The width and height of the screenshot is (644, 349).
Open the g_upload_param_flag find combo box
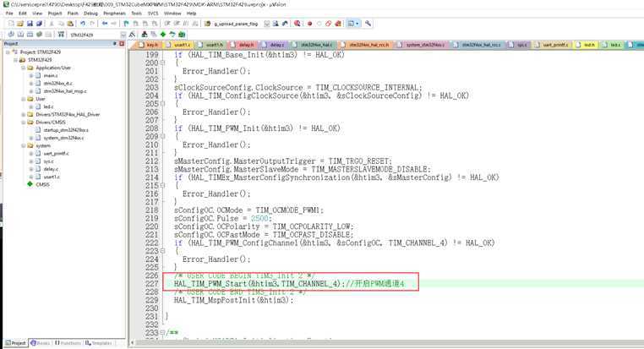click(266, 24)
